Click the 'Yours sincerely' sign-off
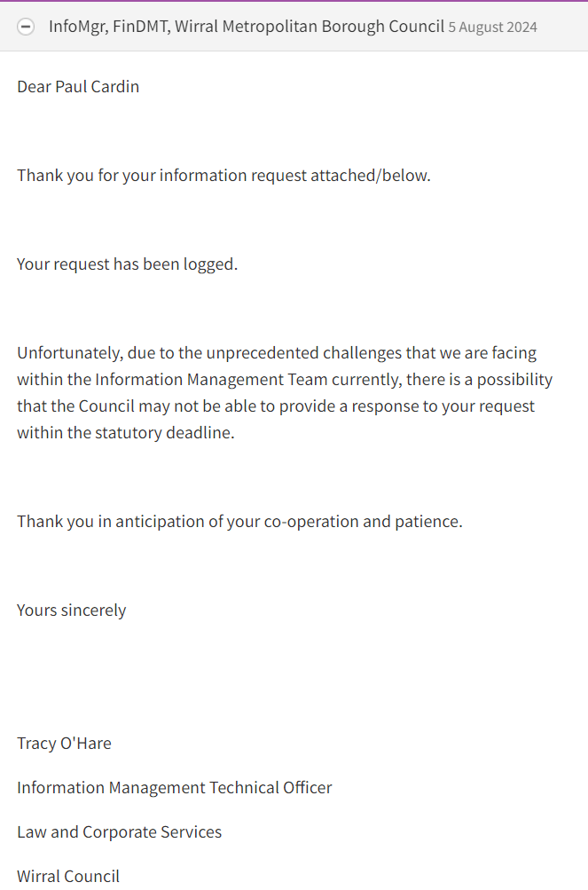The height and width of the screenshot is (890, 588). click(71, 610)
